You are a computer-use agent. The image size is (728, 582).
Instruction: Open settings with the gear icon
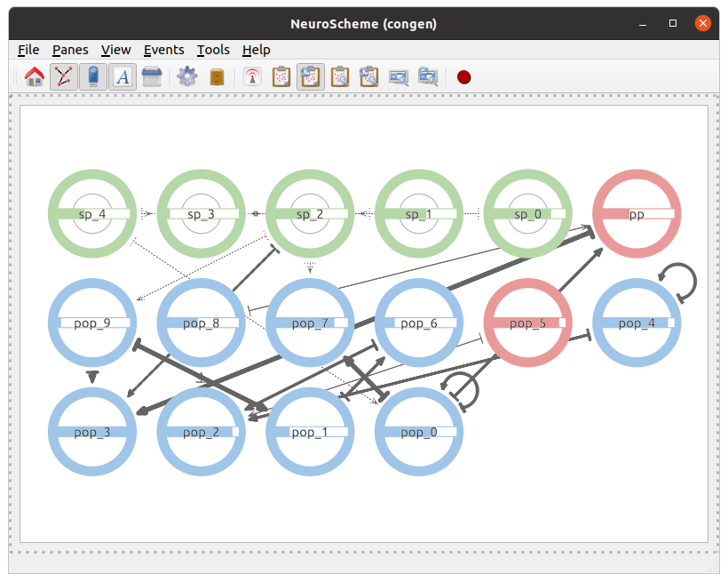pyautogui.click(x=186, y=77)
